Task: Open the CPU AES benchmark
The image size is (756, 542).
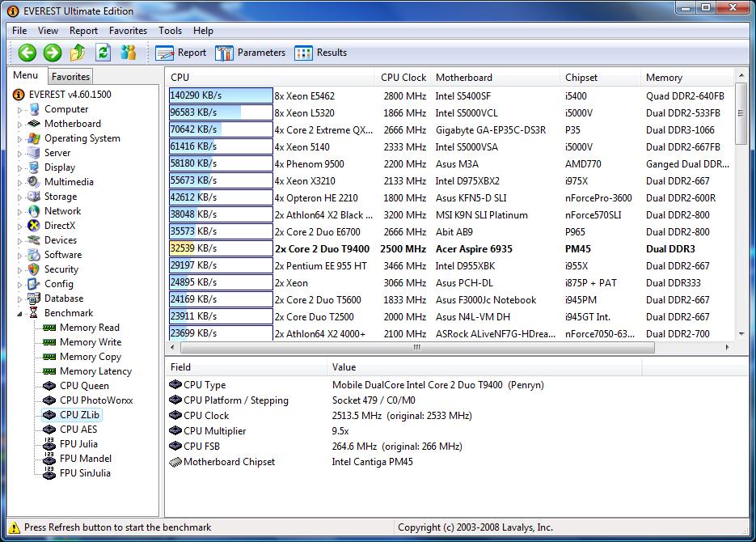Action: (x=78, y=430)
